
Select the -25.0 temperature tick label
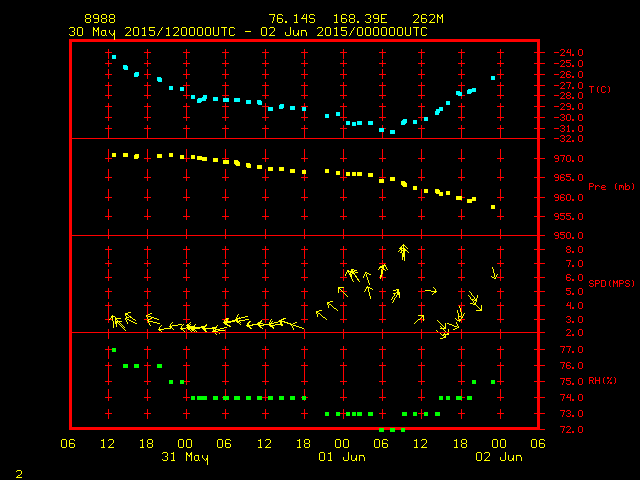pos(569,64)
